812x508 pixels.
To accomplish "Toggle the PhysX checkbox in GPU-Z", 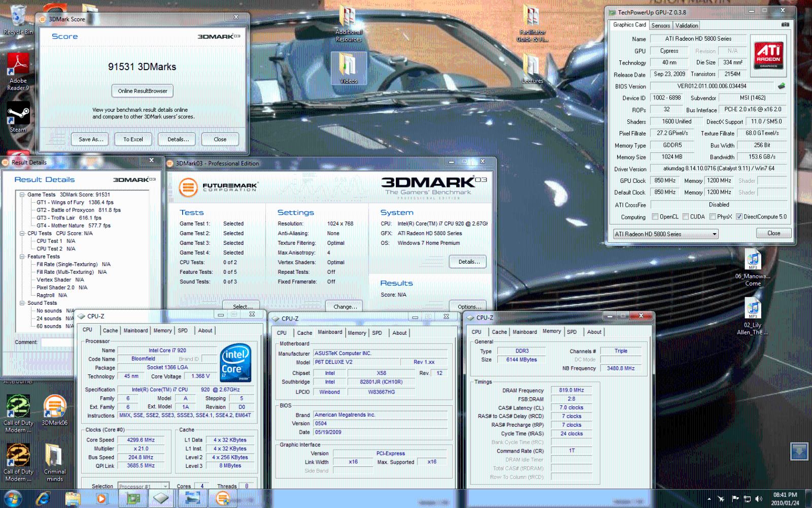I will pyautogui.click(x=713, y=216).
